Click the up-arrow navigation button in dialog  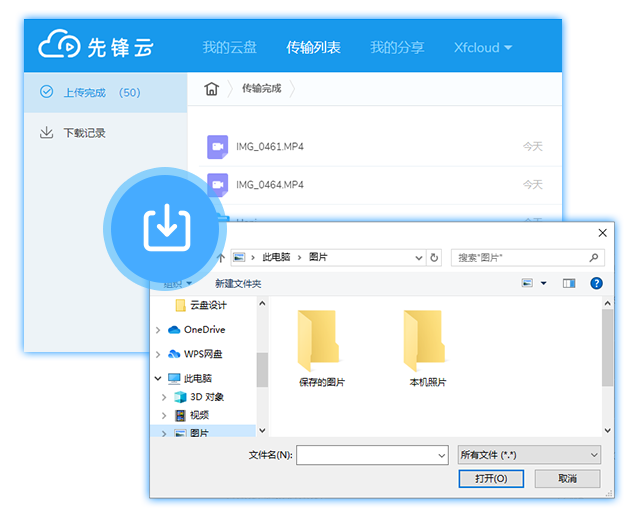[221, 258]
